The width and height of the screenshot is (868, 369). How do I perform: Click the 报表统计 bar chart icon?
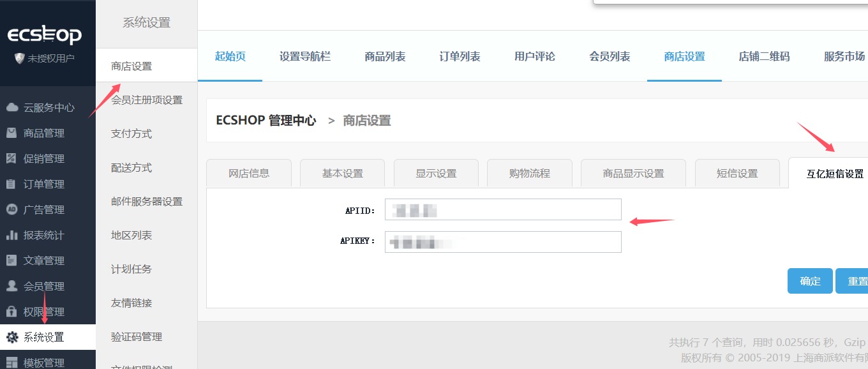pos(11,235)
